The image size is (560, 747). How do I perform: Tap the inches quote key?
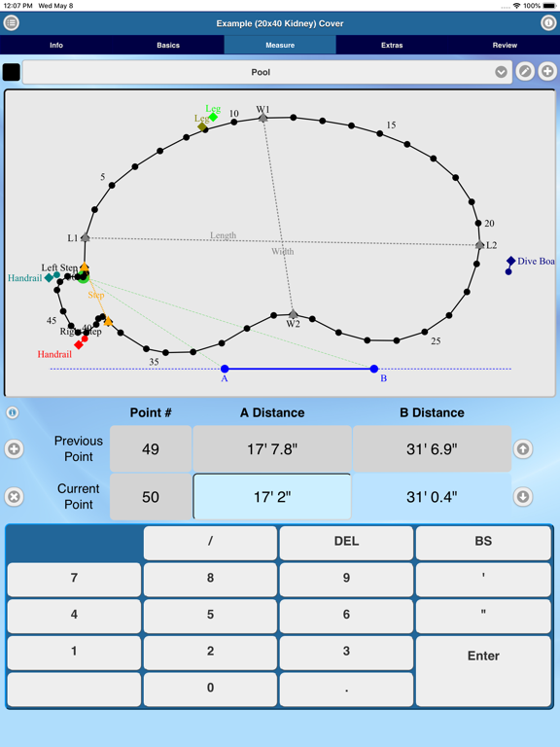pyautogui.click(x=483, y=615)
